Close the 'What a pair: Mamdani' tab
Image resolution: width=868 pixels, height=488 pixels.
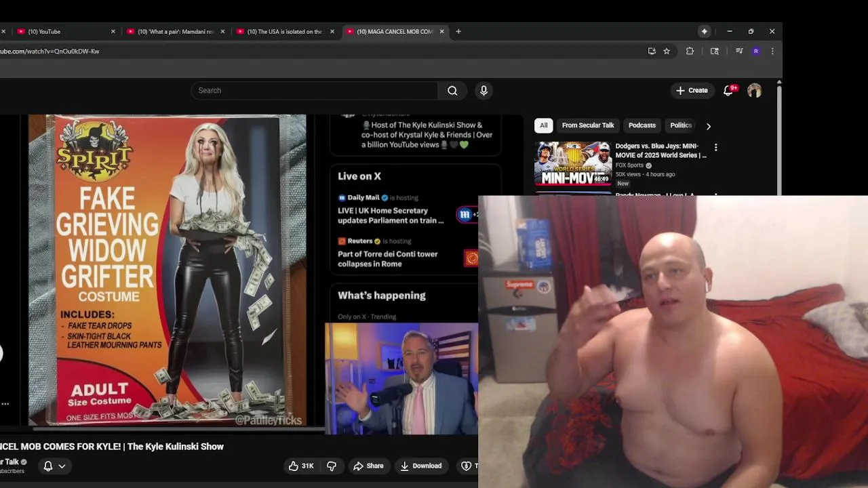click(222, 31)
